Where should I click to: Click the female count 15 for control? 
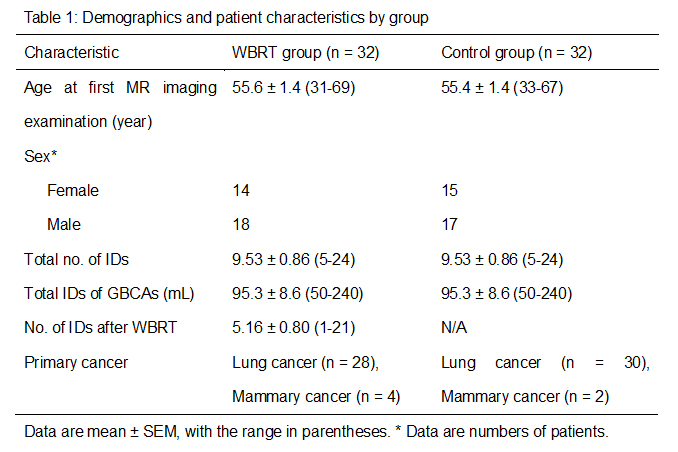[450, 190]
